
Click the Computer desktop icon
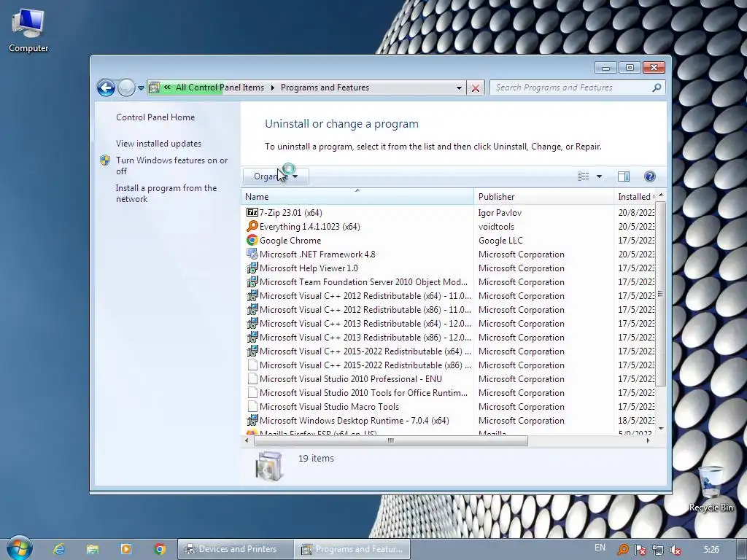(x=28, y=31)
